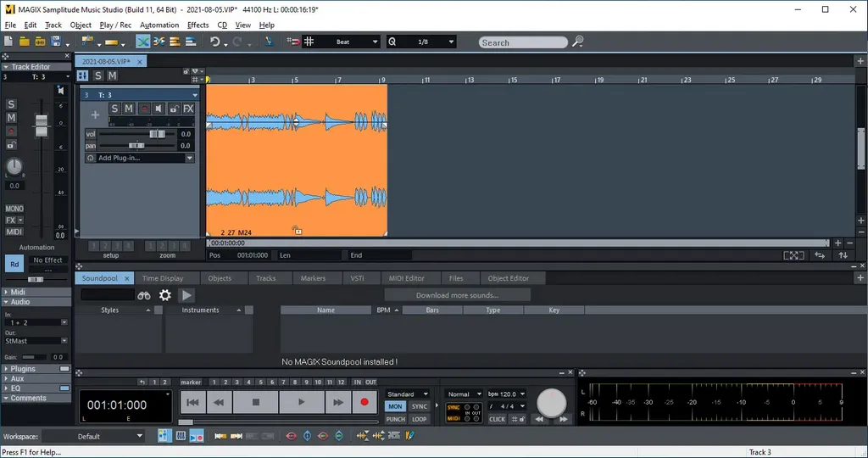Open the Standard mode dropdown
This screenshot has width=868, height=458.
pos(408,394)
